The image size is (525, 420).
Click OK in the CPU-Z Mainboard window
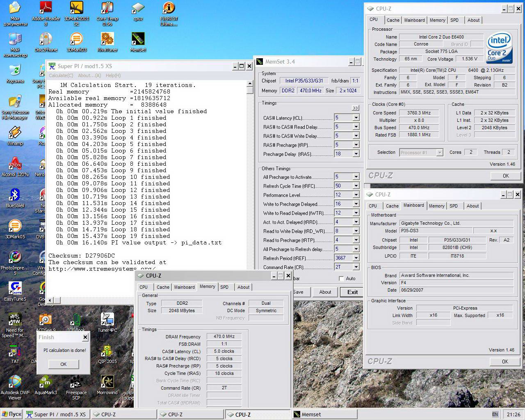pos(505,361)
